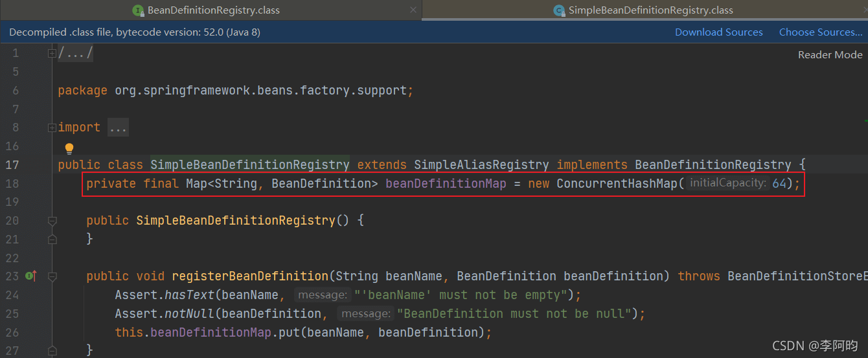The height and width of the screenshot is (358, 868).
Task: Click the beanDefinitionMap field name on line 18
Action: pyautogui.click(x=446, y=183)
